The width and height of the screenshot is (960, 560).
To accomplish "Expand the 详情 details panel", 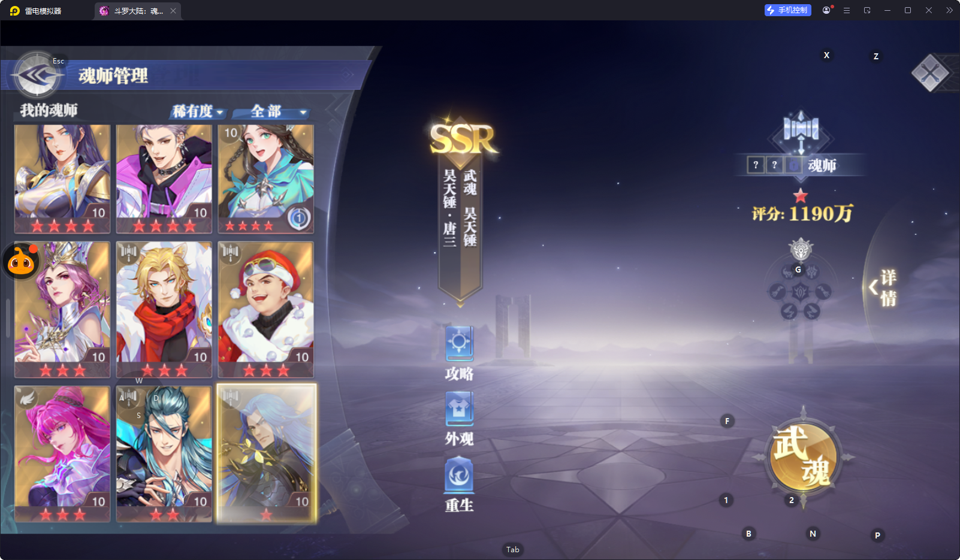I will pyautogui.click(x=883, y=287).
